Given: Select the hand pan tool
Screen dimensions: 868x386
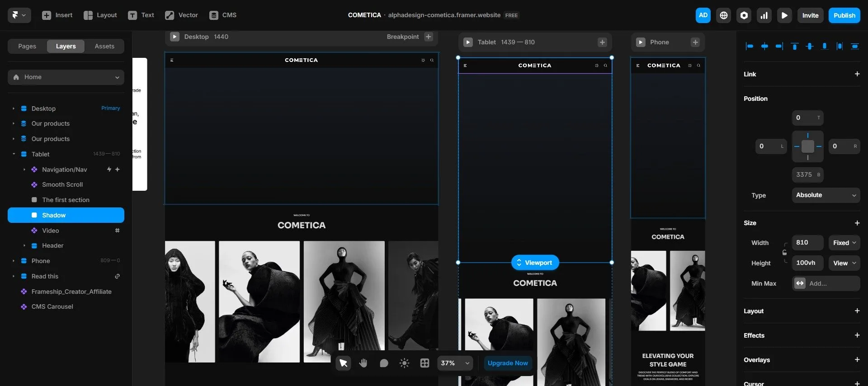Looking at the screenshot, I should (363, 363).
